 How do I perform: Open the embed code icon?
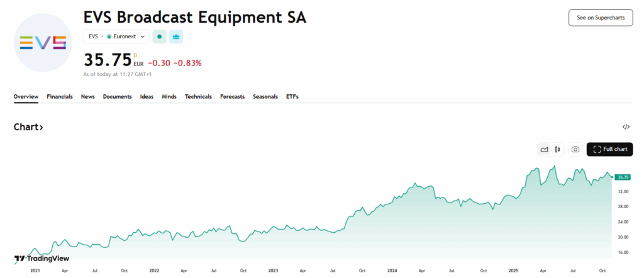(x=626, y=127)
